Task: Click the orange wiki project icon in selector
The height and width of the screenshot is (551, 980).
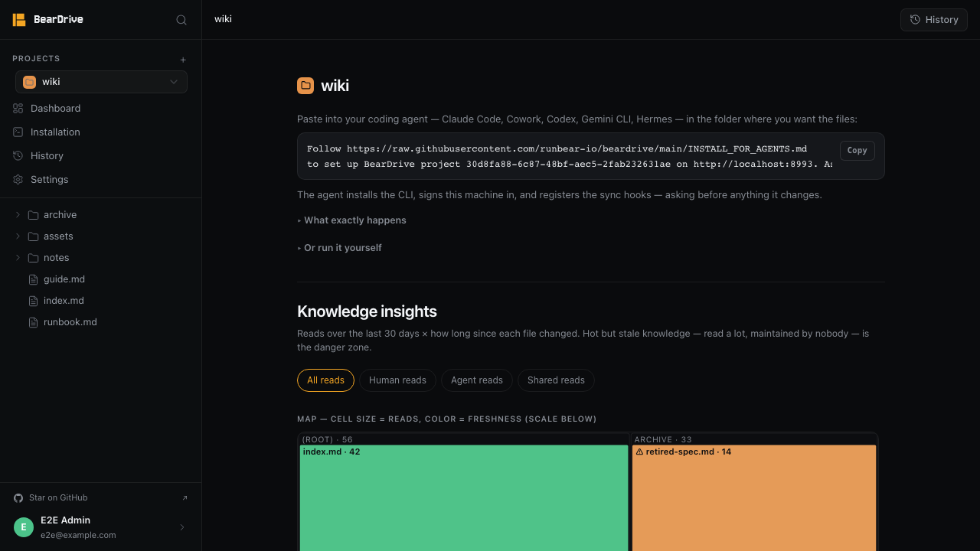Action: pyautogui.click(x=30, y=82)
